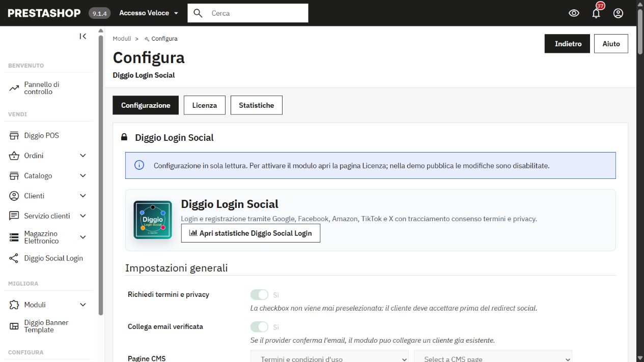The image size is (644, 362).
Task: Click the Catalogo store icon
Action: click(x=14, y=176)
